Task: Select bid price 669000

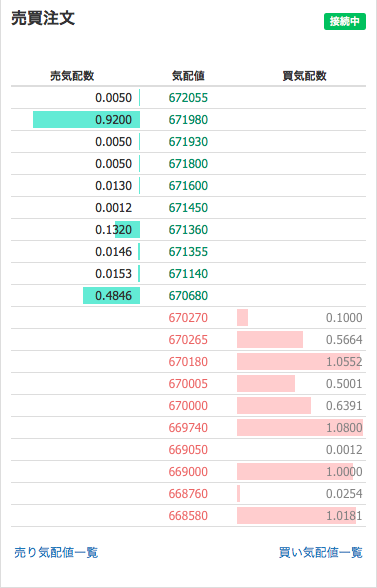Action: 188,472
